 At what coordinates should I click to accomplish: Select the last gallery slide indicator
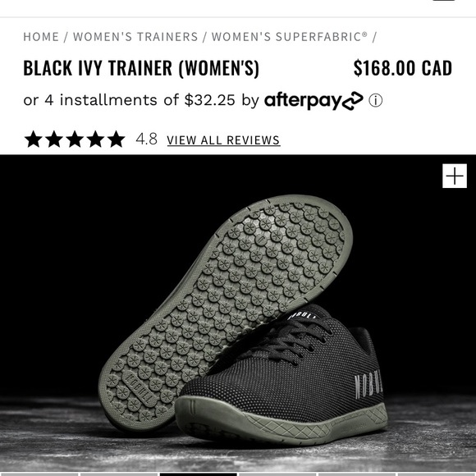[437, 474]
